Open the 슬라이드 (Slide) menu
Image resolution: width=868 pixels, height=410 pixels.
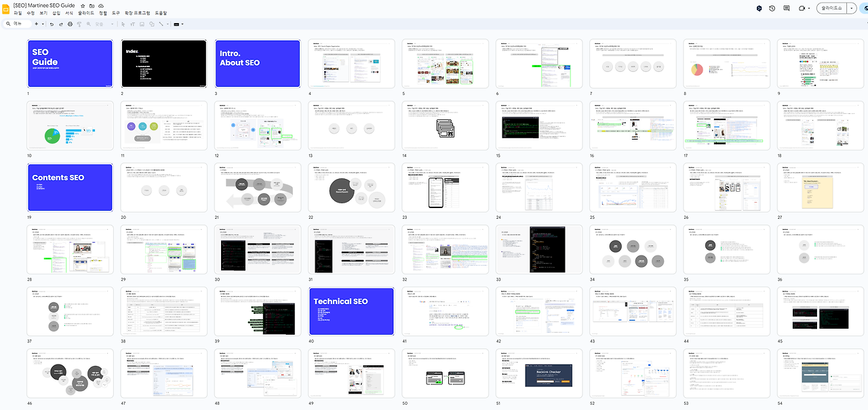(x=86, y=13)
